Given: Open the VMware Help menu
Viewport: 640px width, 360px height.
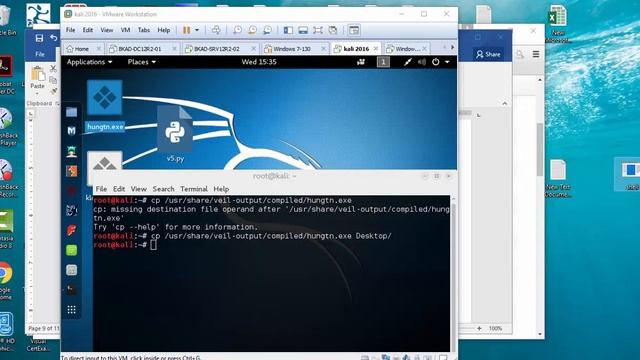Looking at the screenshot, I should (164, 30).
